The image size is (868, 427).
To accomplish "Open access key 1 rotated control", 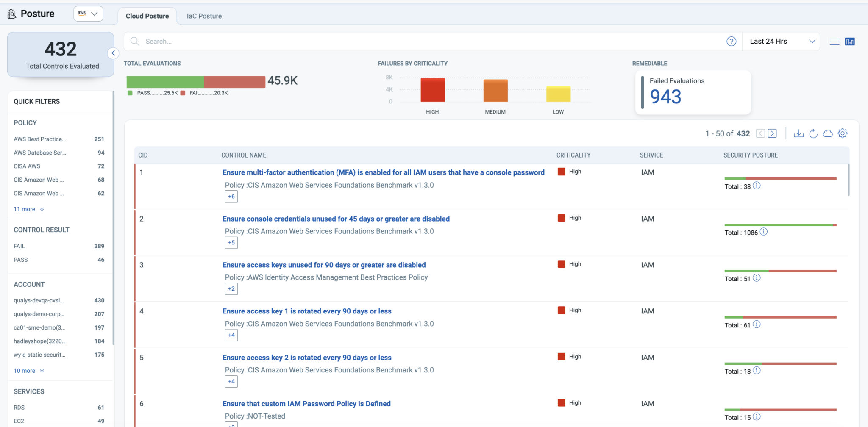I will [x=307, y=311].
